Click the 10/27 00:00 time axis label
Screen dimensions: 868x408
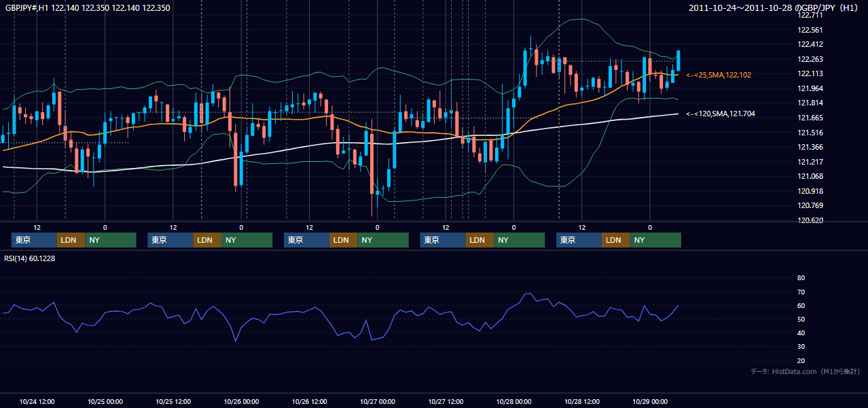coord(377,401)
